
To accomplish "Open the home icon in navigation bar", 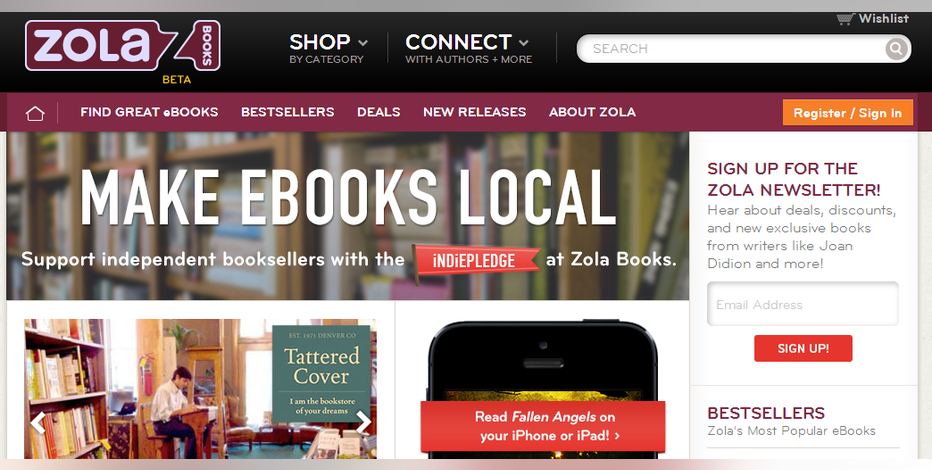I will pos(35,113).
